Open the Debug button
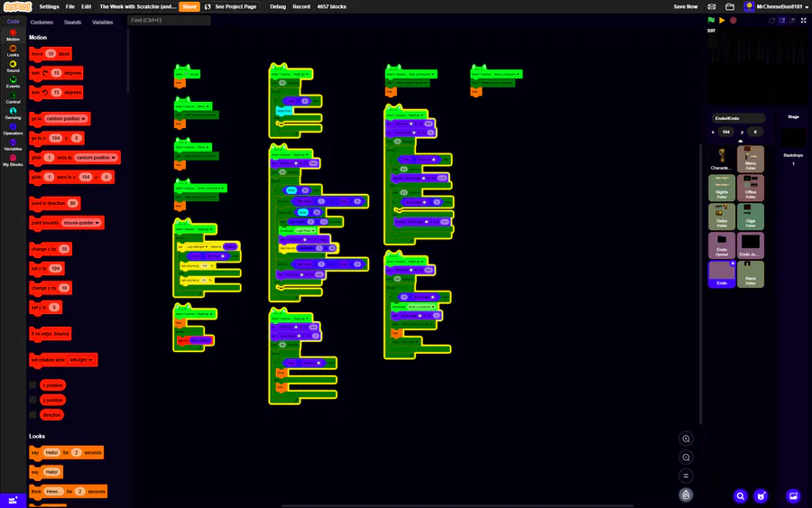 pyautogui.click(x=278, y=6)
